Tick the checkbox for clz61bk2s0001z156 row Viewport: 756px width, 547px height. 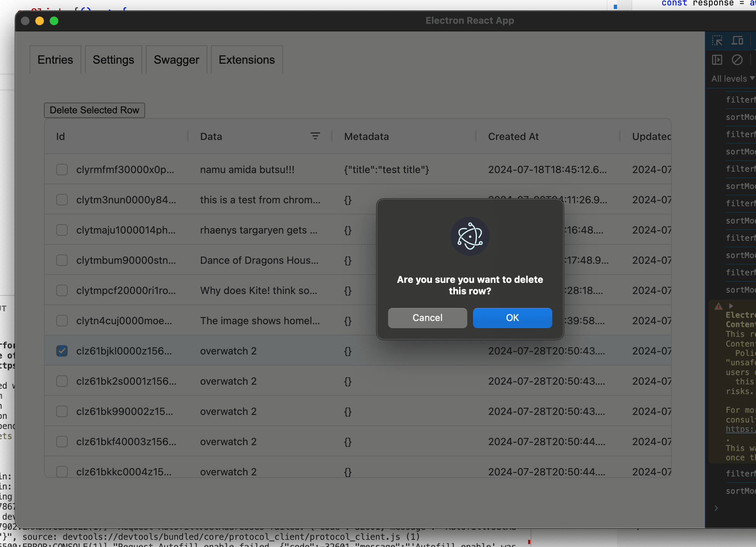point(62,381)
